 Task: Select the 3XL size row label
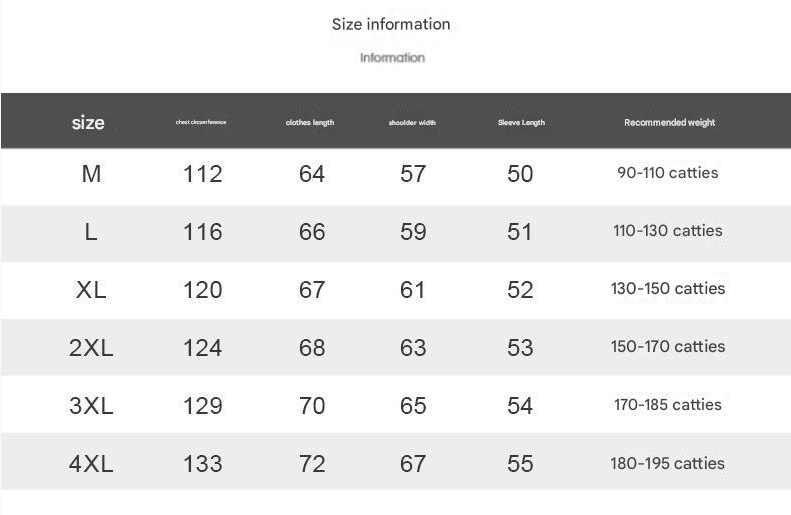pyautogui.click(x=91, y=406)
